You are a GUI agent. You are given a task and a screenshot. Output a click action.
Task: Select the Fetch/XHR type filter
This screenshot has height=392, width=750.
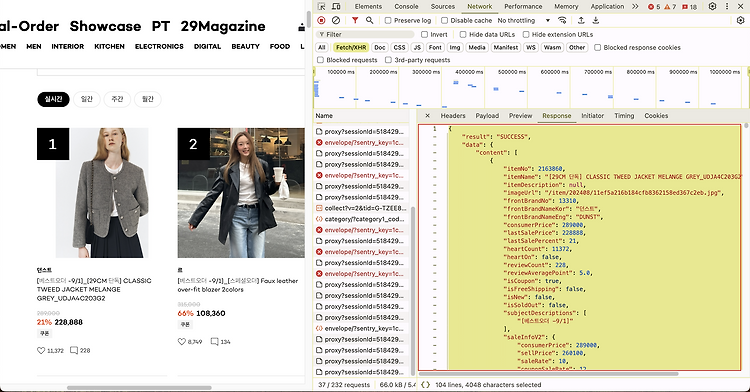[x=351, y=47]
